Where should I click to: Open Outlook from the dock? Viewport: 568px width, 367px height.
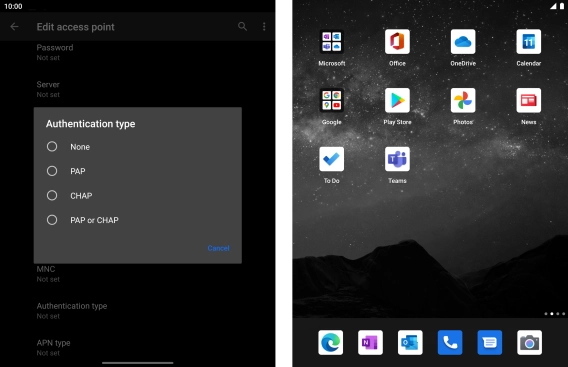(410, 342)
